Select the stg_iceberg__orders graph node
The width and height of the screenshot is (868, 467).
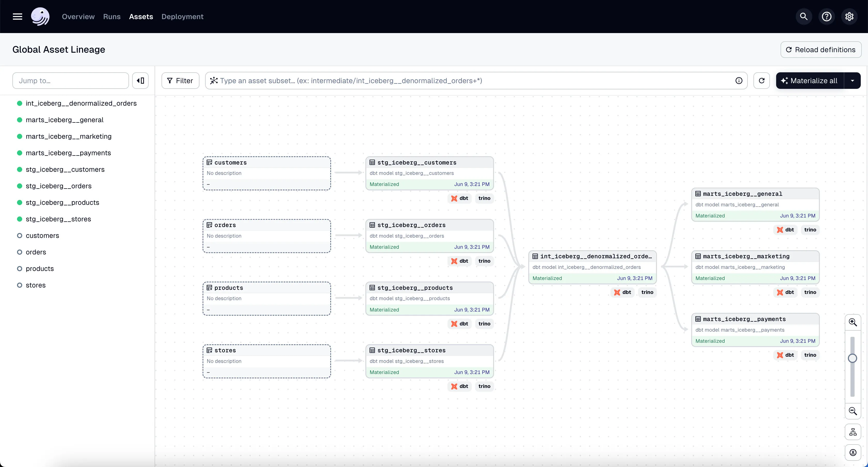tap(430, 236)
